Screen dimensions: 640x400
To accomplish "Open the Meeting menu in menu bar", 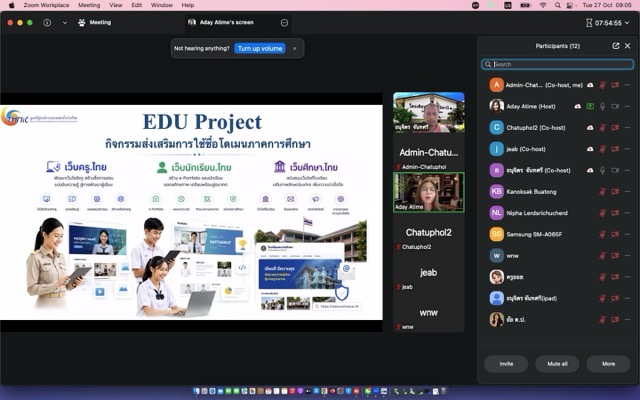I will [x=89, y=5].
